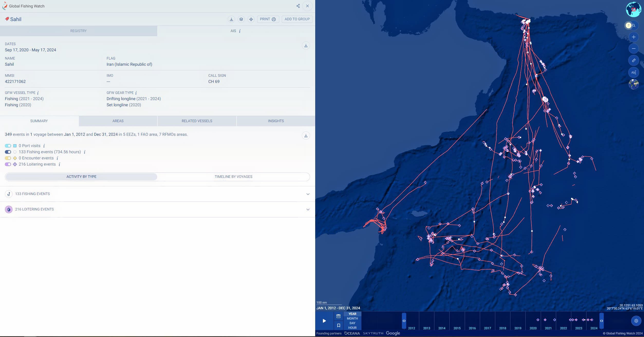This screenshot has height=337, width=644.
Task: Open the timebar settings gear
Action: tap(636, 321)
